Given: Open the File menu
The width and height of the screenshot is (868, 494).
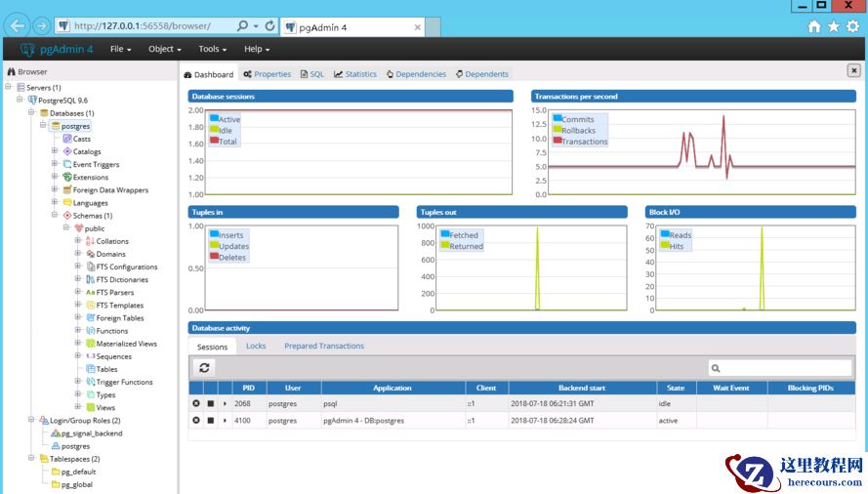Looking at the screenshot, I should (120, 49).
